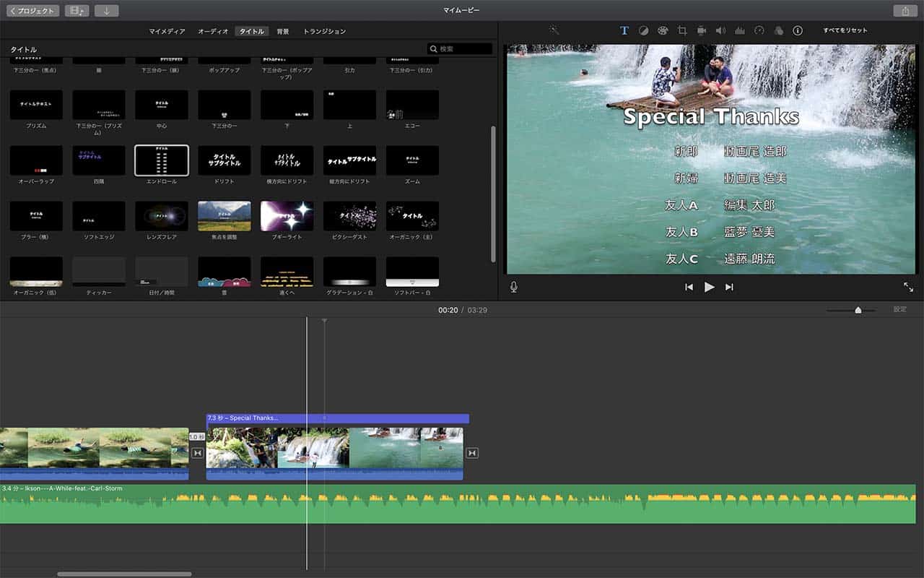The image size is (924, 578).
Task: Choose the ドリフト title style
Action: pyautogui.click(x=225, y=160)
